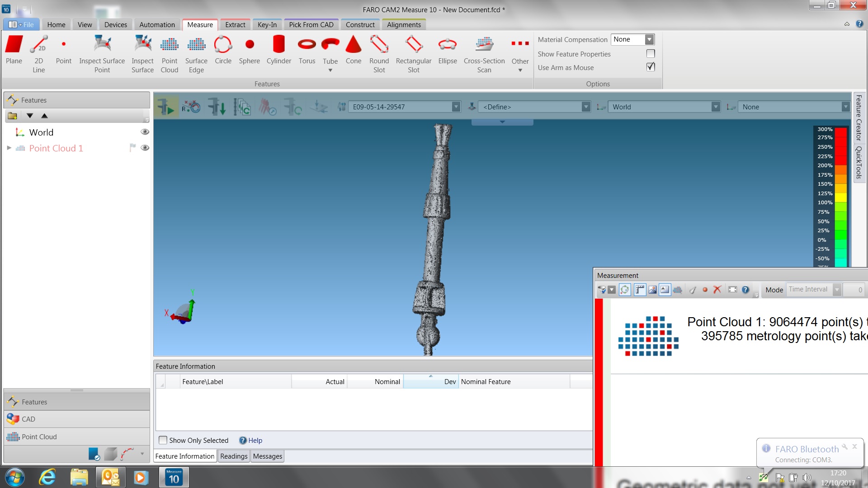This screenshot has height=488, width=868.
Task: Click the red arc curve icon in navigation pane
Action: [127, 454]
